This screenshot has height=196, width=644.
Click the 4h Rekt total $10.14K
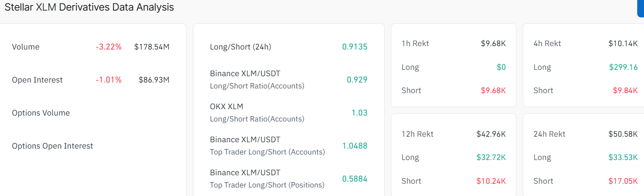(x=623, y=44)
